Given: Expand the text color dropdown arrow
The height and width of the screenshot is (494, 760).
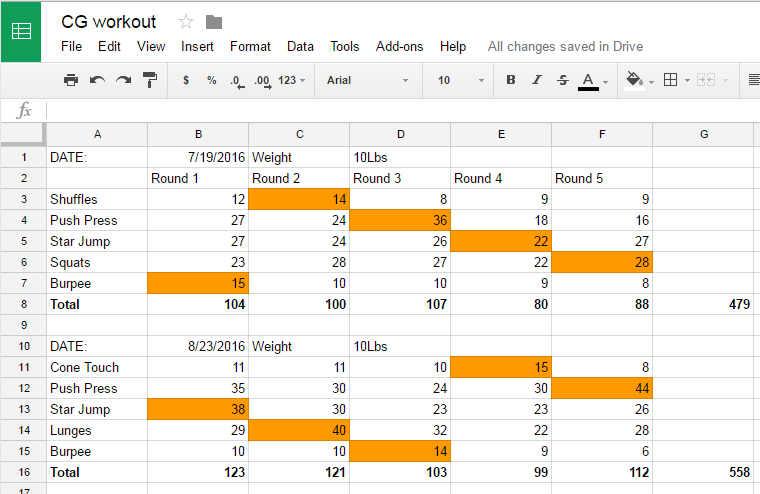Looking at the screenshot, I should 605,81.
